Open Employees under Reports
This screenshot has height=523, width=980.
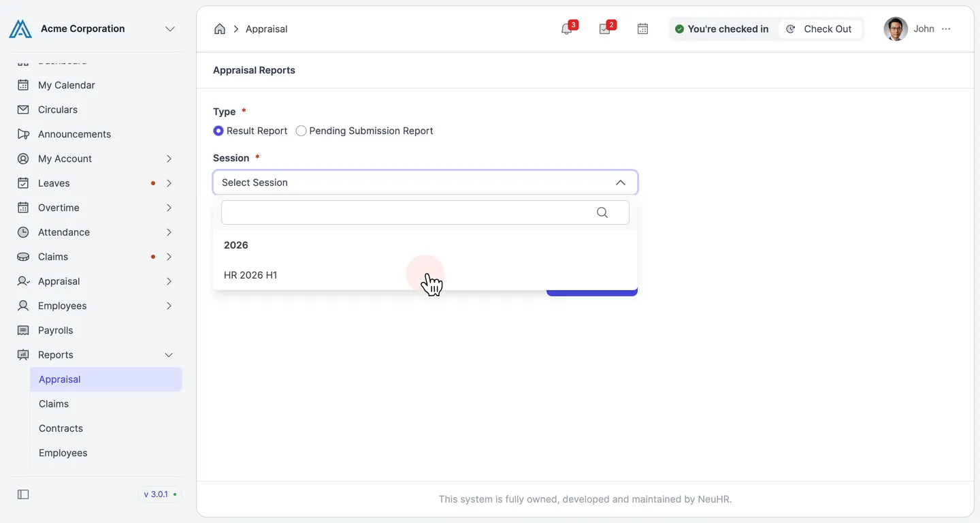pyautogui.click(x=106, y=453)
